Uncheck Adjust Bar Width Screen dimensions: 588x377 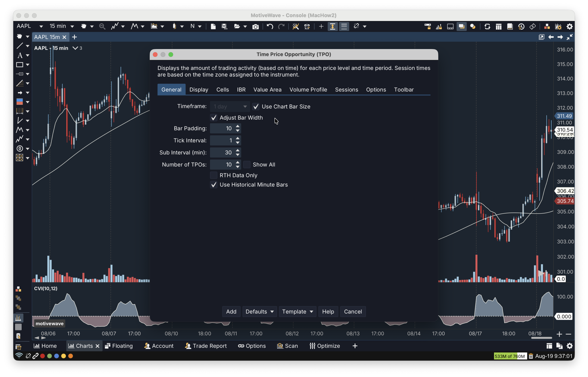(214, 117)
